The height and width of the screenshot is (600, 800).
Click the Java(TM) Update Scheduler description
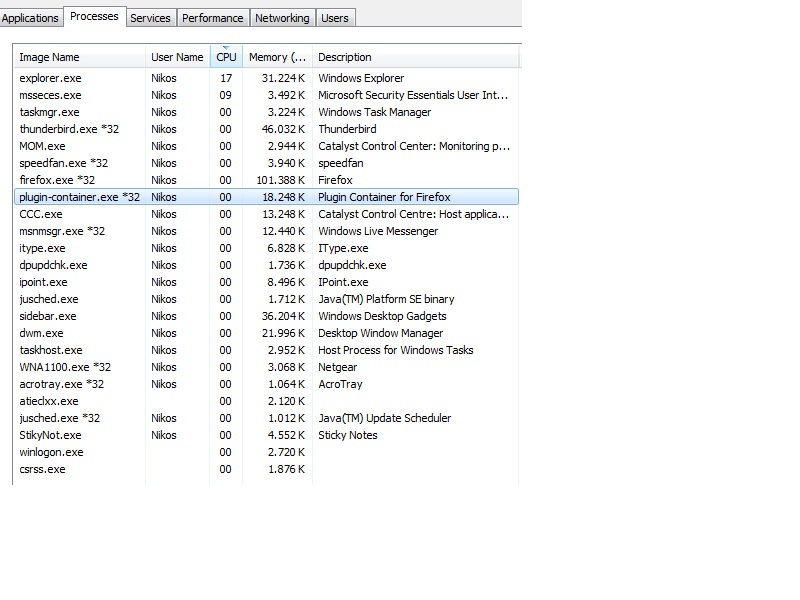385,418
